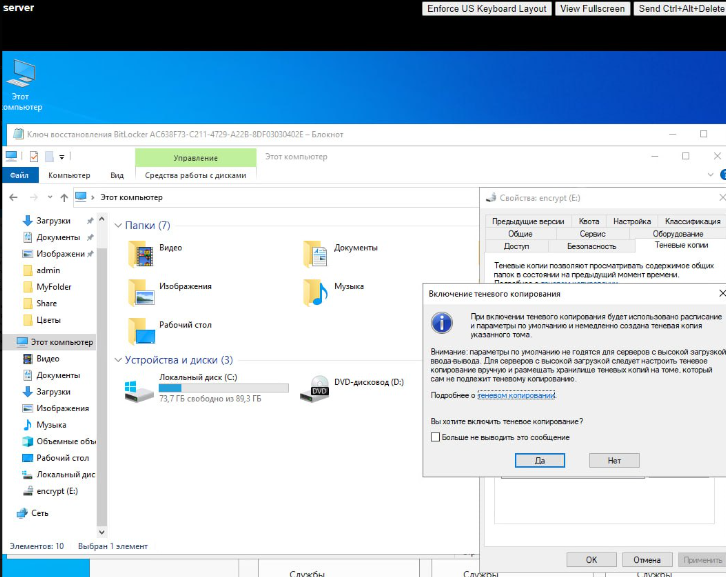This screenshot has height=577, width=726.
Task: Open the Компьютер ribbon tab
Action: (x=69, y=175)
